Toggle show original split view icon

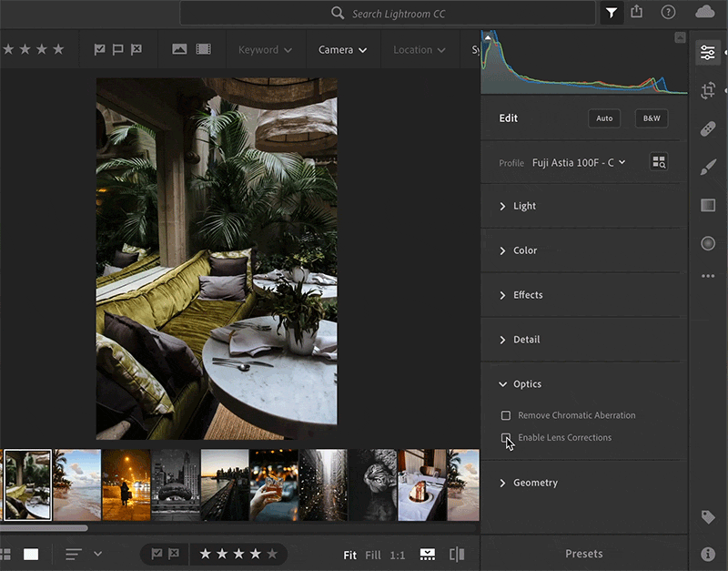pos(457,554)
